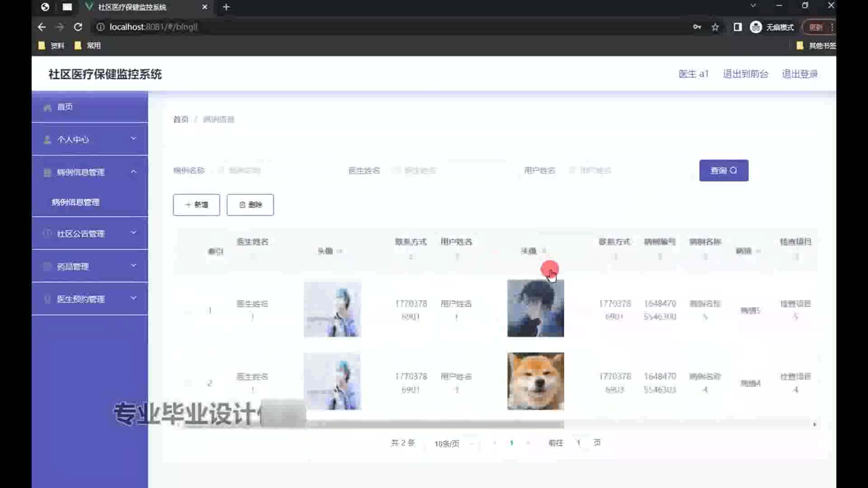
Task: Bookmark this page with the star icon
Action: [715, 27]
